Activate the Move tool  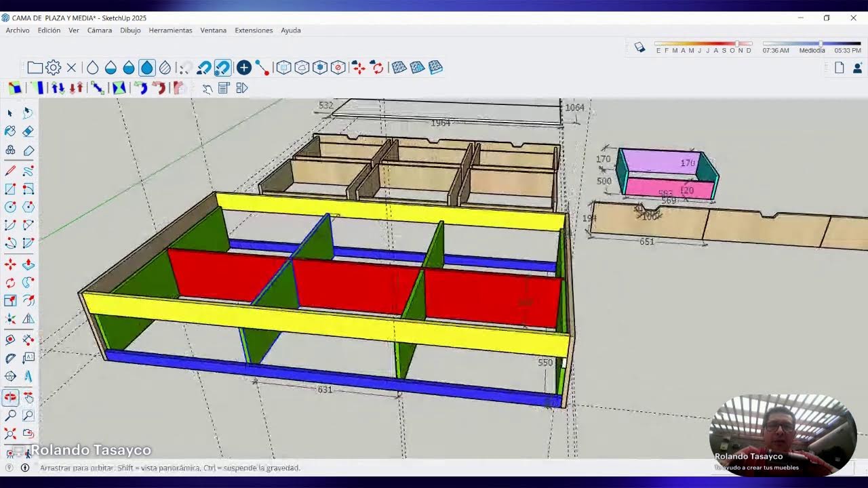click(x=10, y=264)
